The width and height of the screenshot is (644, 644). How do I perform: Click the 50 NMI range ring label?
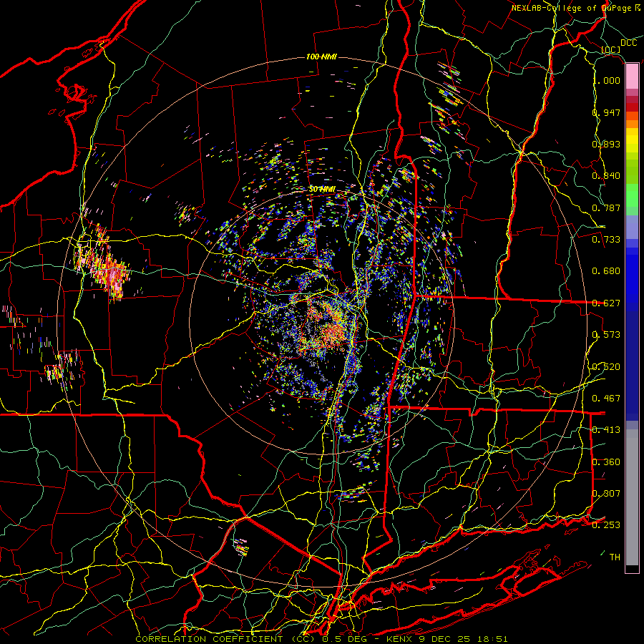pos(321,190)
